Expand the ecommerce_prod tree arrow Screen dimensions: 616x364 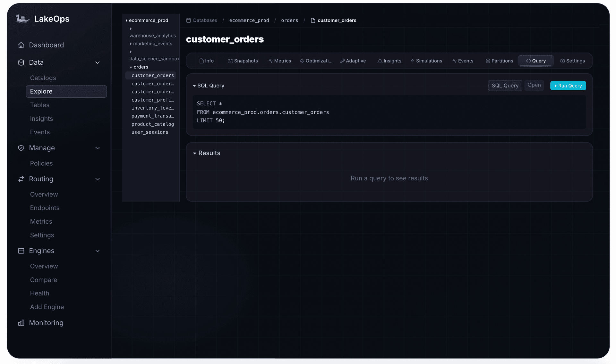point(127,21)
